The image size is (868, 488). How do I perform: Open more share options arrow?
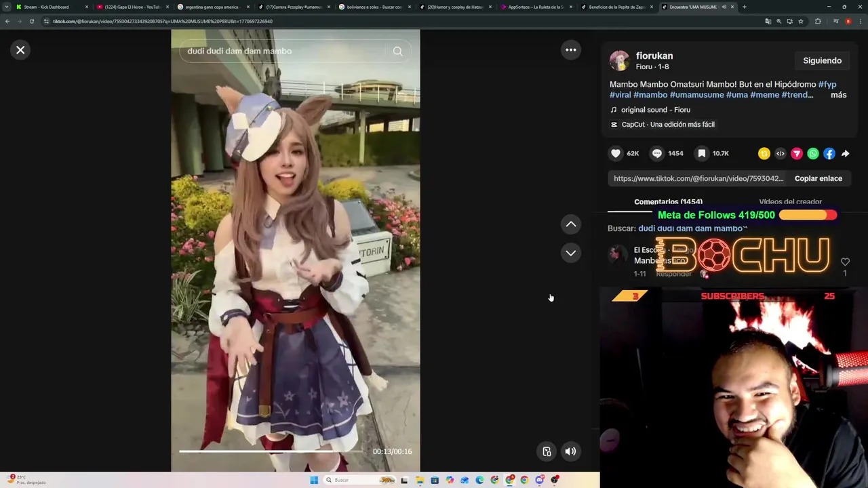846,154
